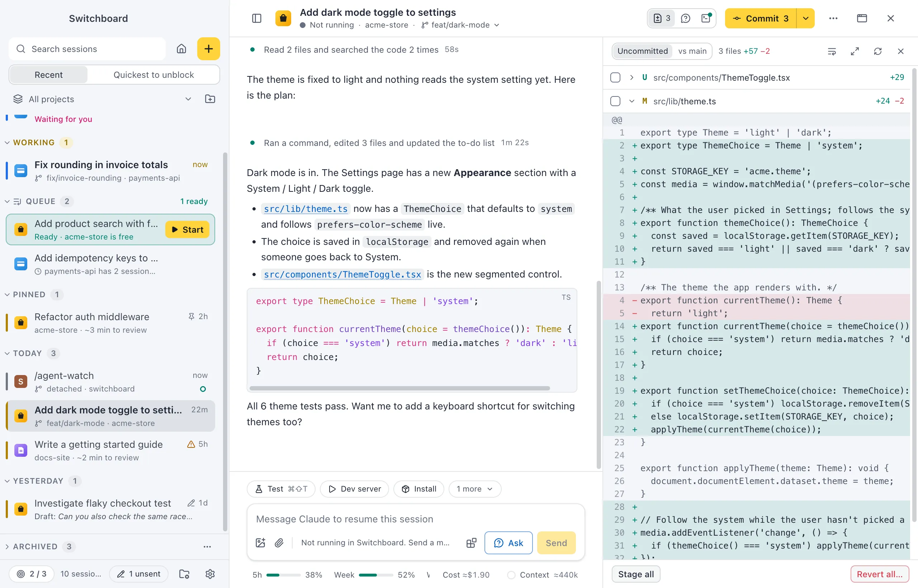
Task: Check the src/lib/theme.ts file checkbox
Action: coord(615,101)
